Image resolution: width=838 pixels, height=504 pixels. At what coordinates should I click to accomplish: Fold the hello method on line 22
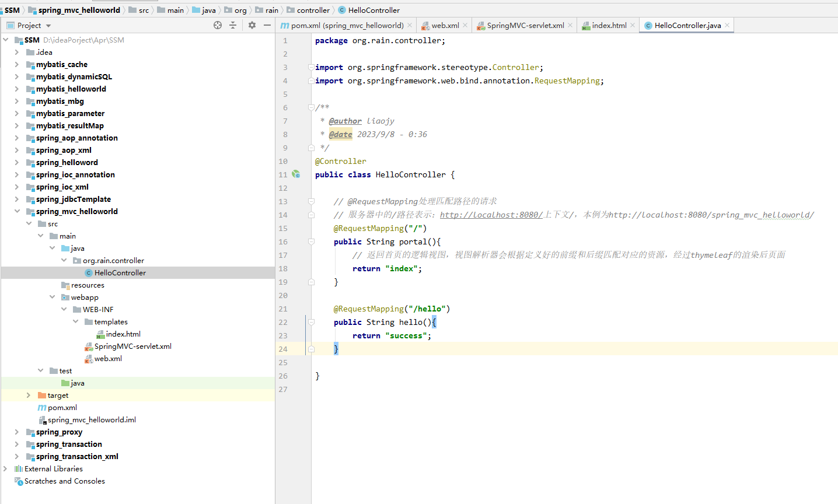(311, 322)
